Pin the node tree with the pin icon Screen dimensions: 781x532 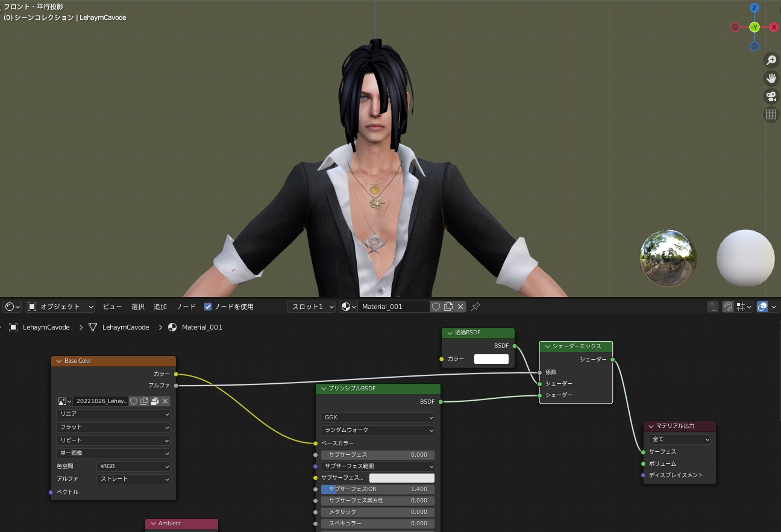point(475,307)
